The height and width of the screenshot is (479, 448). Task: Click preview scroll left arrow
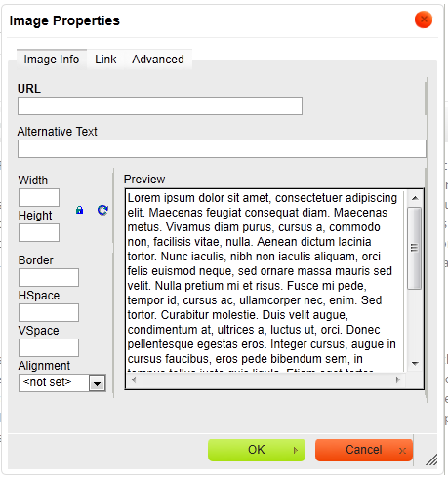point(134,379)
